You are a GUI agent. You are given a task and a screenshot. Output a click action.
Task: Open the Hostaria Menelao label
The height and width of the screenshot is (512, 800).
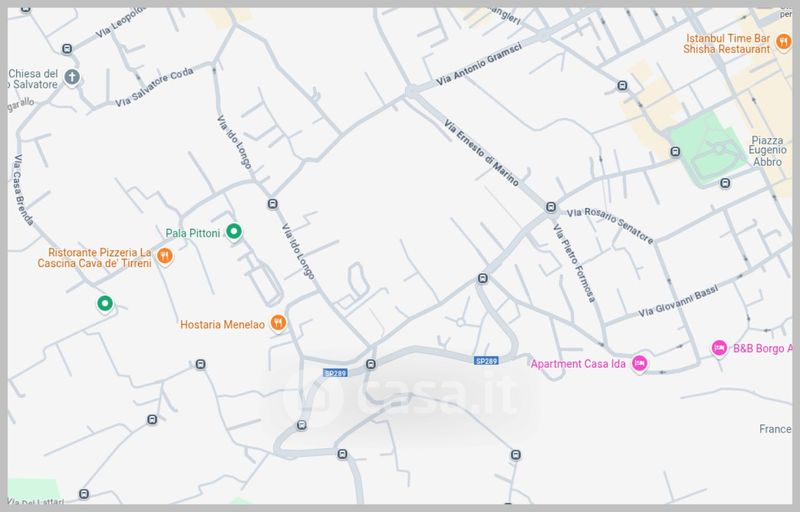[222, 324]
